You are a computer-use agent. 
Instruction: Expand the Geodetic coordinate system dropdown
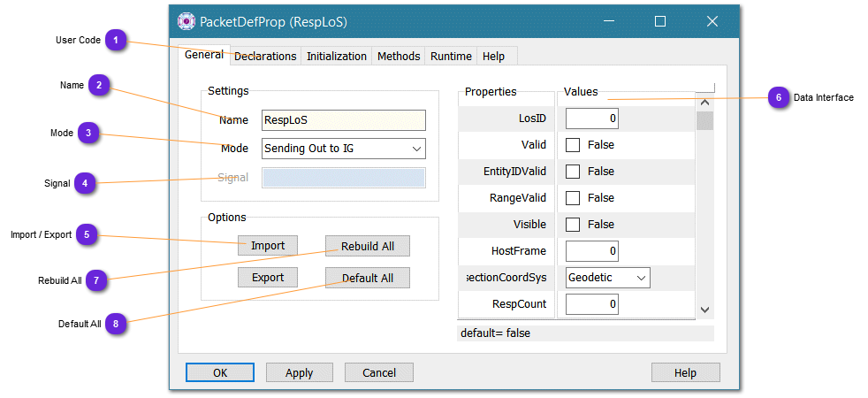[x=608, y=278]
